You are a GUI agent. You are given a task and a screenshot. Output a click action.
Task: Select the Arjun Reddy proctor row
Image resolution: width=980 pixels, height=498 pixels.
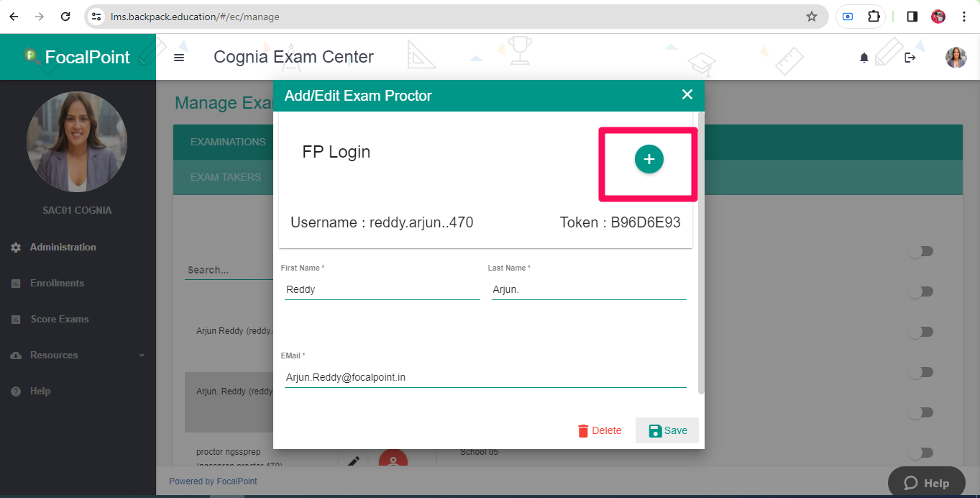229,331
